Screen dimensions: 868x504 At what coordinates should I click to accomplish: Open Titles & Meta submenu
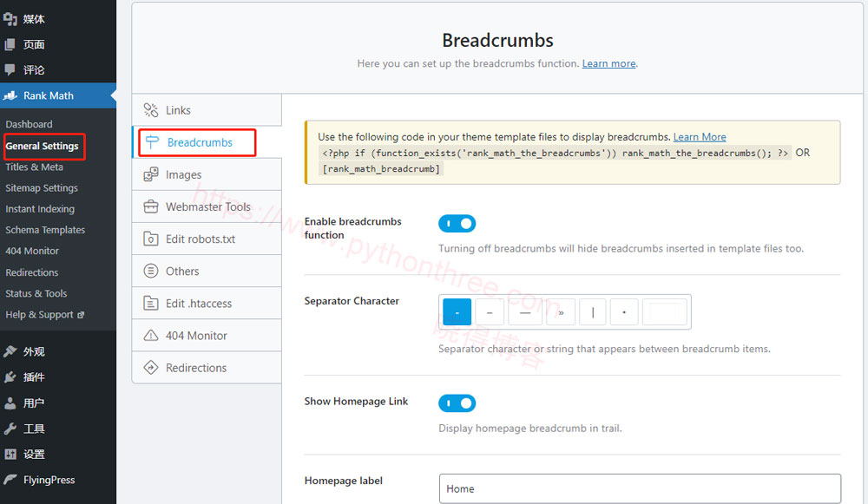[x=35, y=167]
